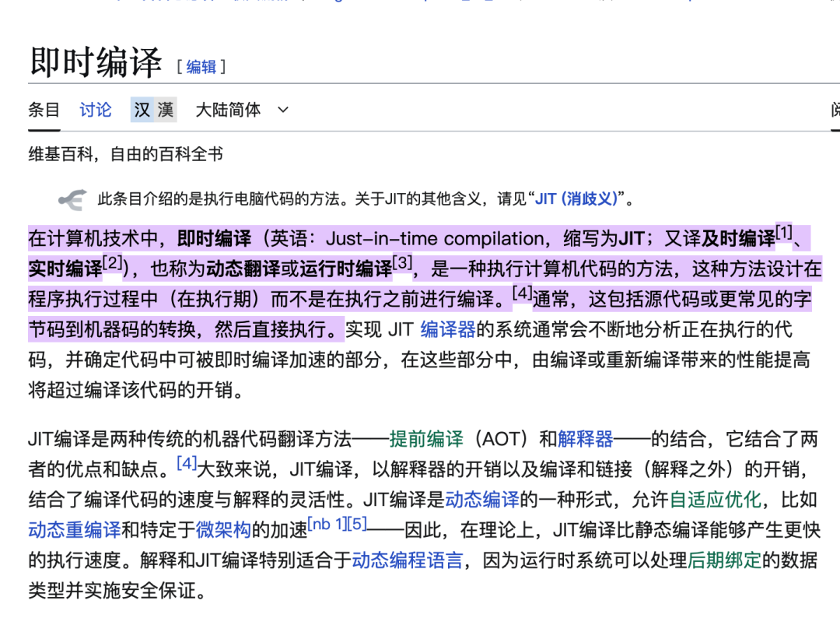Click the disambiguation hatnote arrow icon

70,198
